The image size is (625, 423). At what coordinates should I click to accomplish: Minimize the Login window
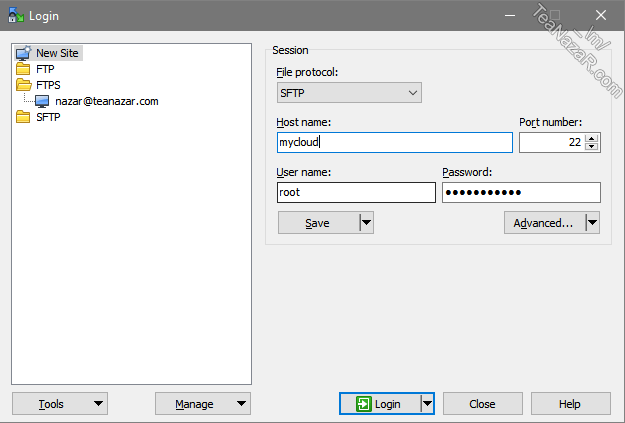(x=510, y=16)
